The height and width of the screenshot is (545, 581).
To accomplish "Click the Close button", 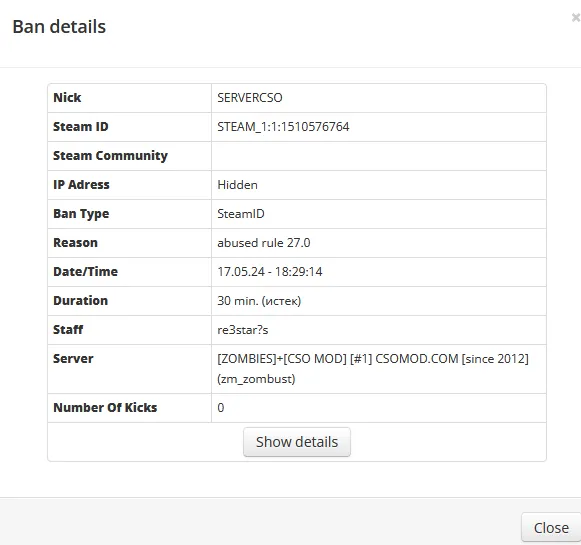I will [551, 528].
